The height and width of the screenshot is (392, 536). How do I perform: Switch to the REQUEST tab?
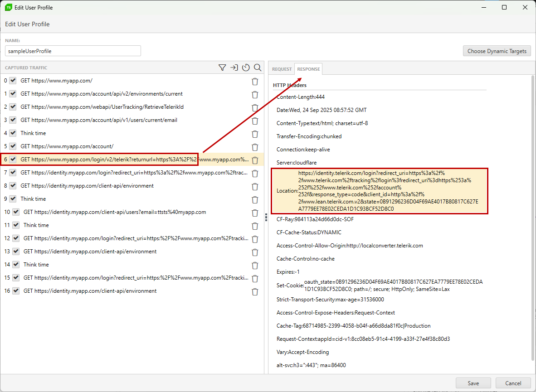point(282,69)
